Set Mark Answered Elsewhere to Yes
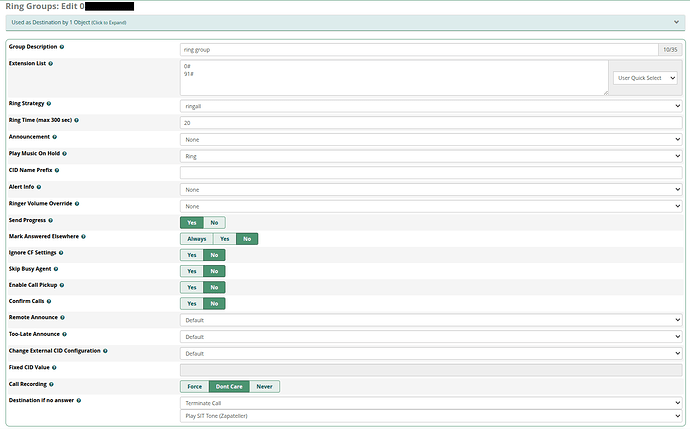The height and width of the screenshot is (430, 690). (x=225, y=239)
